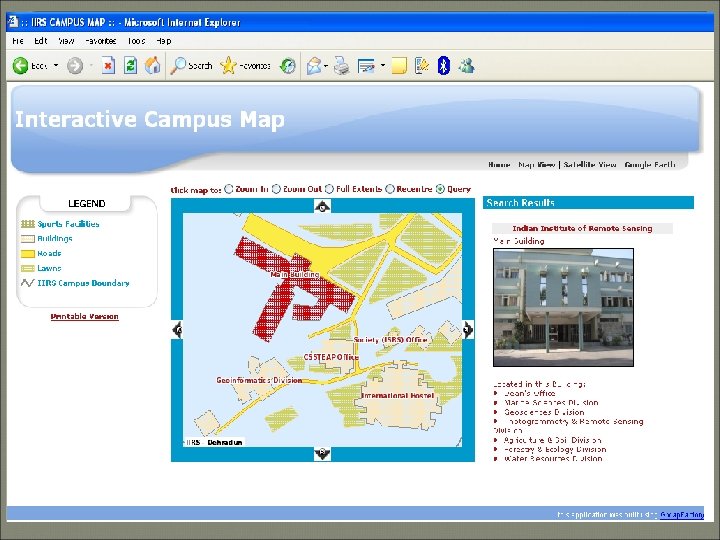Image resolution: width=720 pixels, height=540 pixels.
Task: Click the Edit page toolbar icon
Action: pos(366,66)
